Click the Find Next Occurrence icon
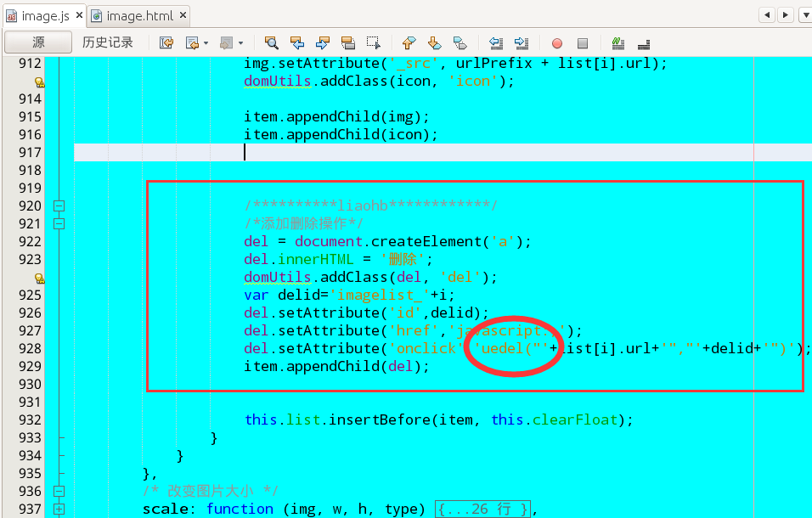812x518 pixels. coord(322,42)
